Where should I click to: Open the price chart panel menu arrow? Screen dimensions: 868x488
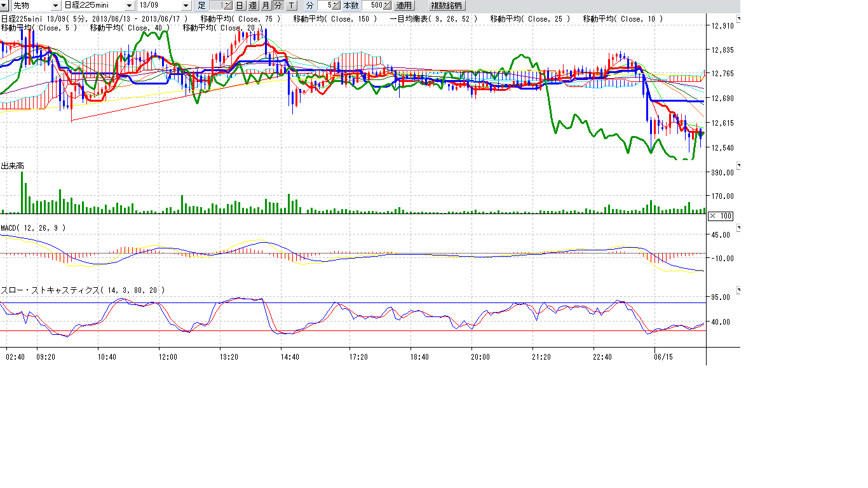pyautogui.click(x=738, y=20)
